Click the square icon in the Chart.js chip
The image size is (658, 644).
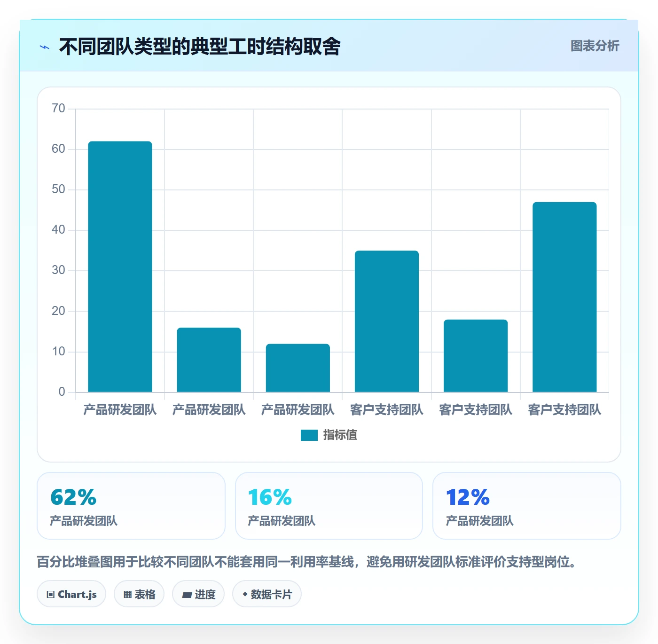tap(51, 595)
